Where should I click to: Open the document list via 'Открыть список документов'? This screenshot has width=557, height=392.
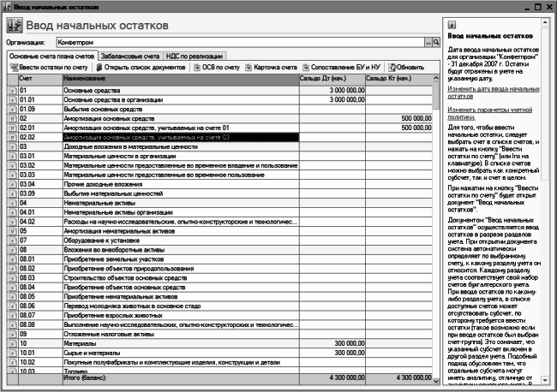pos(141,68)
